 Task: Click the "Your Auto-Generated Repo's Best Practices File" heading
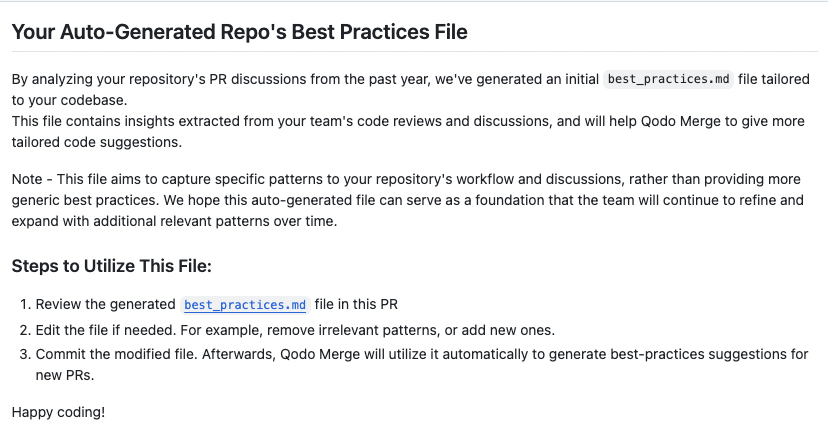(239, 32)
